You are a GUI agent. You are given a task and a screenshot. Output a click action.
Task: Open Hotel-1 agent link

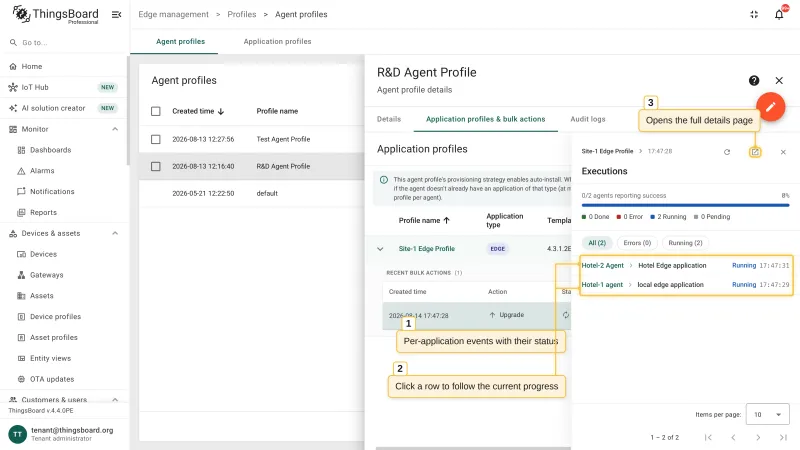pyautogui.click(x=602, y=285)
